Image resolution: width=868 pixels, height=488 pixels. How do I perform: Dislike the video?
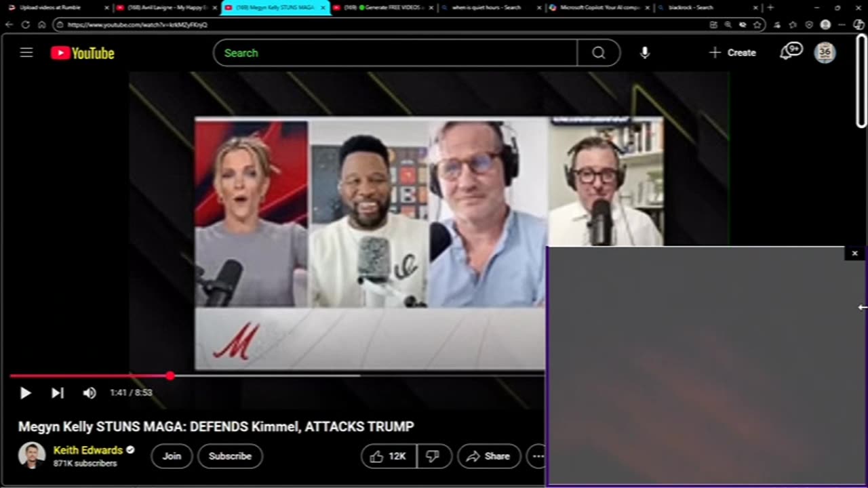pyautogui.click(x=433, y=456)
